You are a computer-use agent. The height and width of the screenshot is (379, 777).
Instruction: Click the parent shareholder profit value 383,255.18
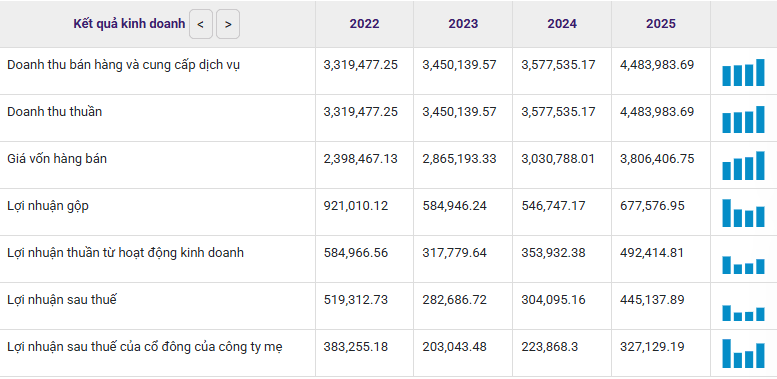pyautogui.click(x=356, y=347)
